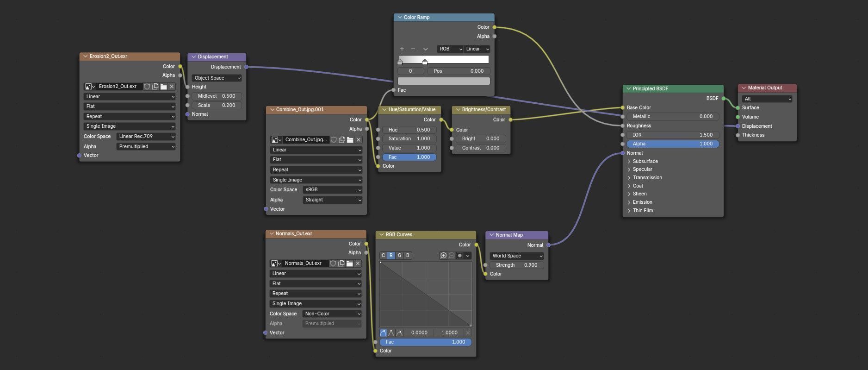Select combined C channel in RGB Curves
The image size is (868, 370).
pyautogui.click(x=383, y=256)
